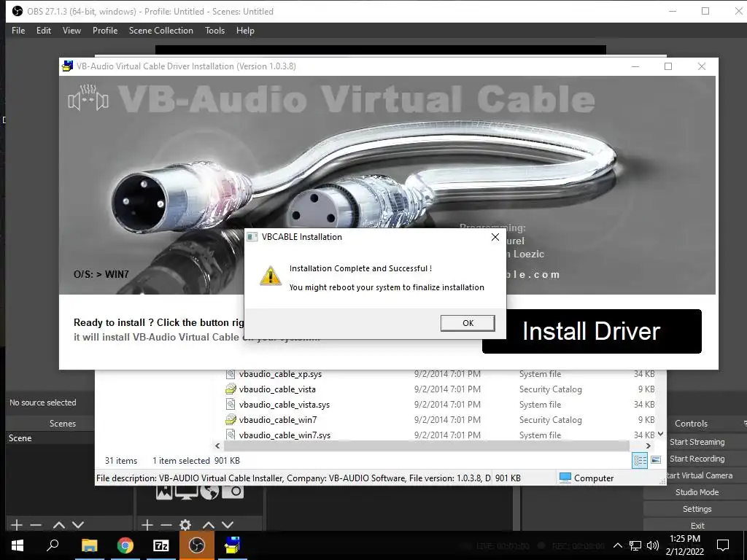Move source down with Sources down arrow
This screenshot has height=560, width=747.
coord(228,525)
